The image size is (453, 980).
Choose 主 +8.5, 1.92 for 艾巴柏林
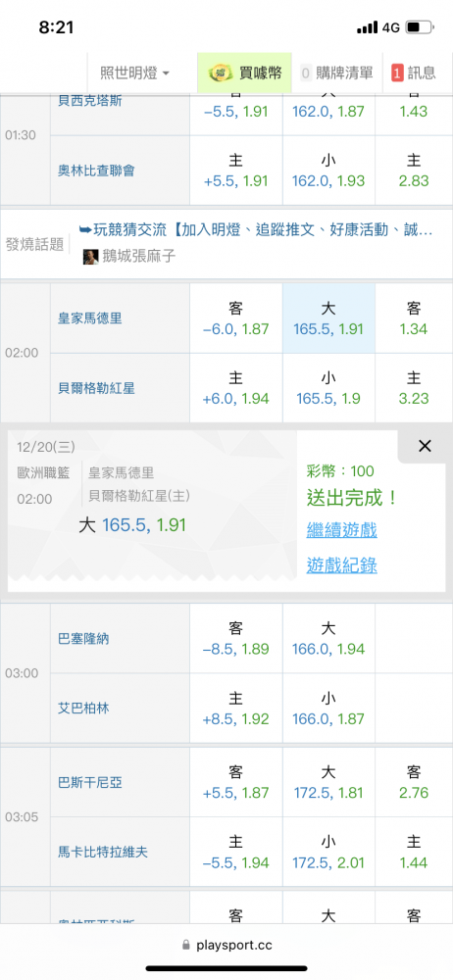coord(236,709)
